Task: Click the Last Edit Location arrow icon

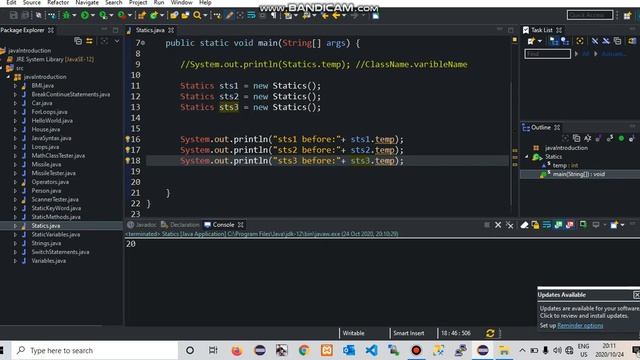Action: tap(325, 16)
